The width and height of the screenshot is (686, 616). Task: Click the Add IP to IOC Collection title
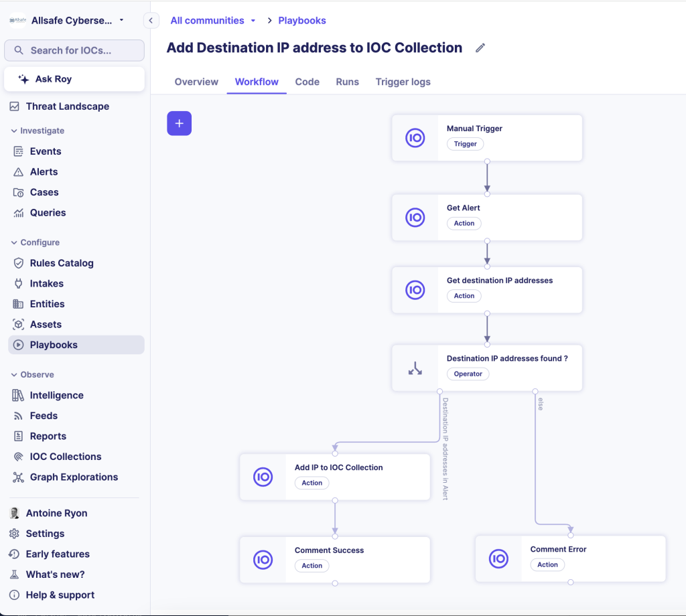pos(338,467)
